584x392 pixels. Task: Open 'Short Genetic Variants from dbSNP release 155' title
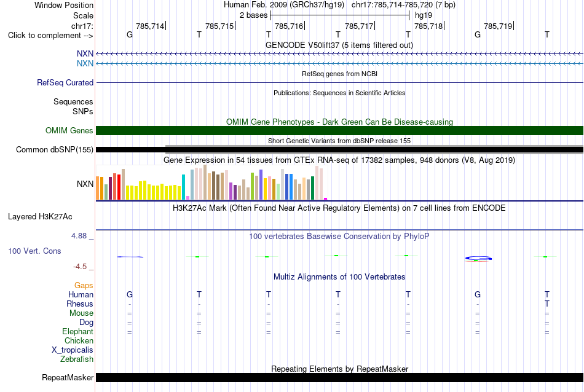(339, 141)
